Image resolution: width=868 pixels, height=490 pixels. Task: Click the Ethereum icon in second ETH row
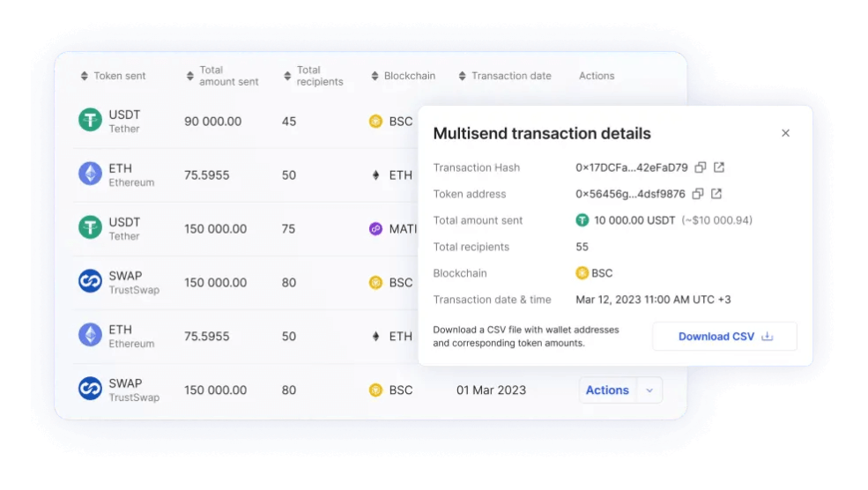[x=90, y=335]
